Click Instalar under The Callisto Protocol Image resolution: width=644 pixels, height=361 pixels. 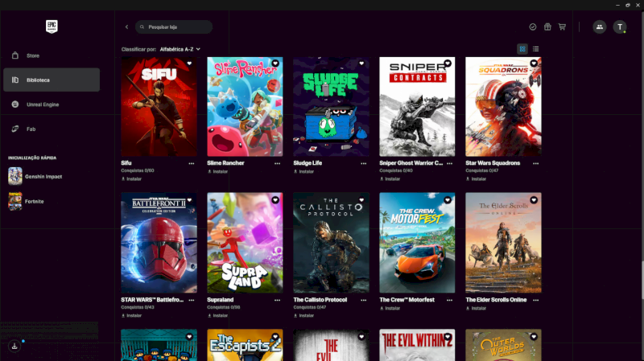(x=304, y=315)
